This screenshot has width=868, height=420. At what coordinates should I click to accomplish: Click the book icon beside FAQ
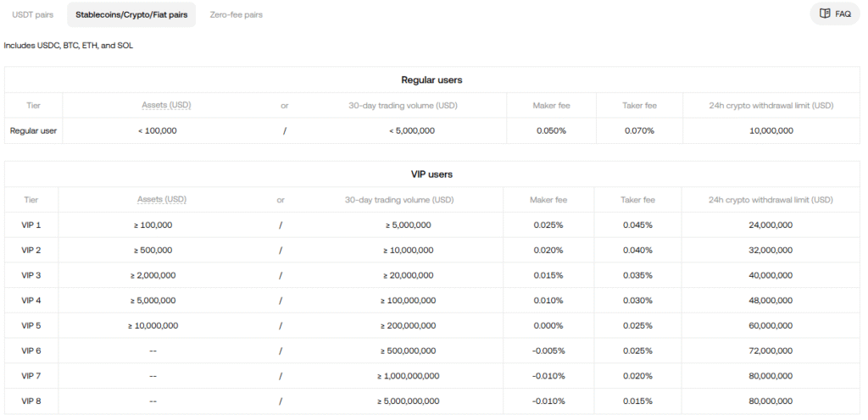tap(825, 14)
